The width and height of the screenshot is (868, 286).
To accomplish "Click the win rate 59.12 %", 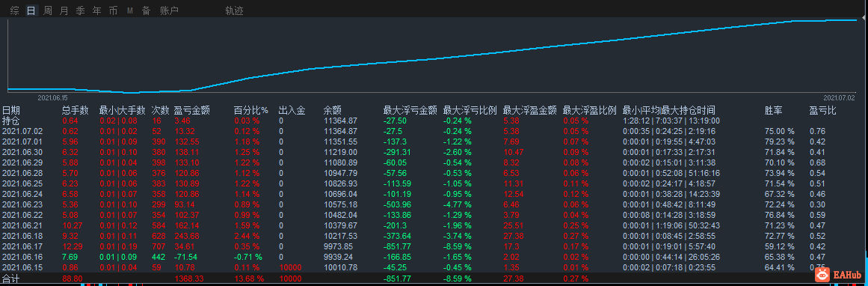I will pos(780,246).
